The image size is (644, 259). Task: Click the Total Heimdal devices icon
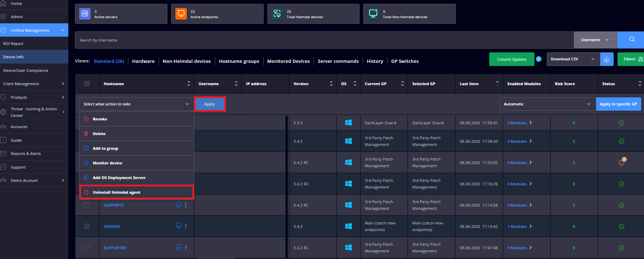click(x=277, y=14)
